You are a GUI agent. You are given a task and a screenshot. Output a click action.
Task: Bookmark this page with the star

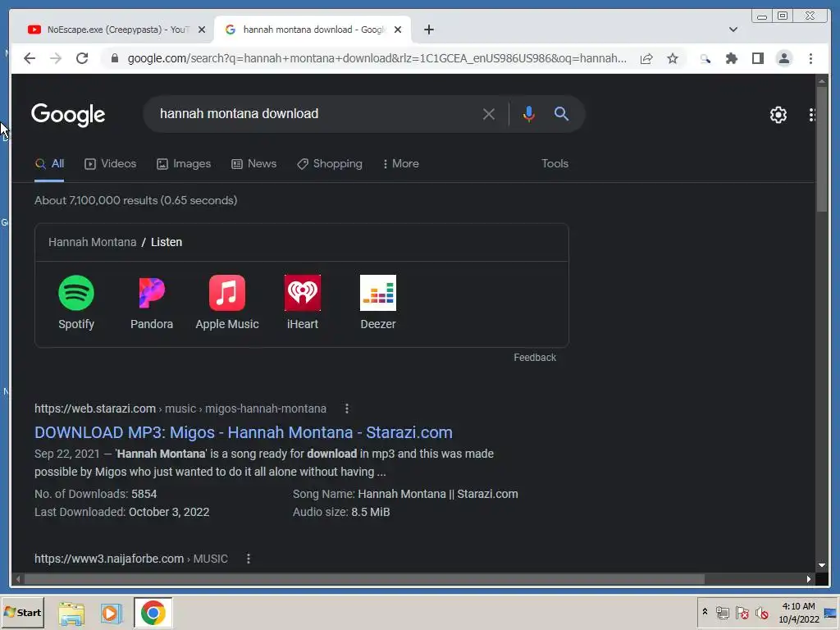[673, 58]
